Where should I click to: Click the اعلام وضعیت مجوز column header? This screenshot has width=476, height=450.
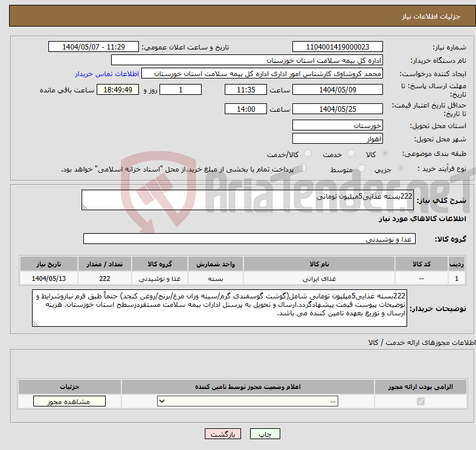[x=248, y=387]
